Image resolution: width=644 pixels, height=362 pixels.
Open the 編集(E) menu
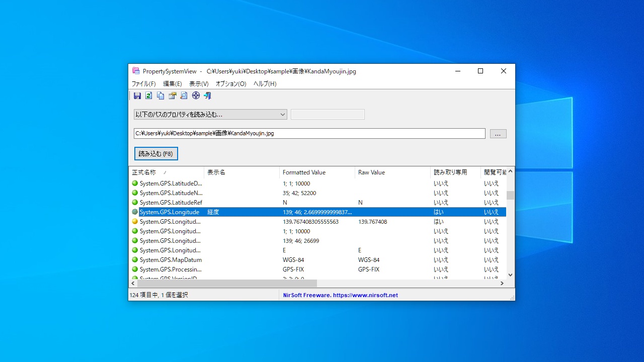tap(173, 84)
